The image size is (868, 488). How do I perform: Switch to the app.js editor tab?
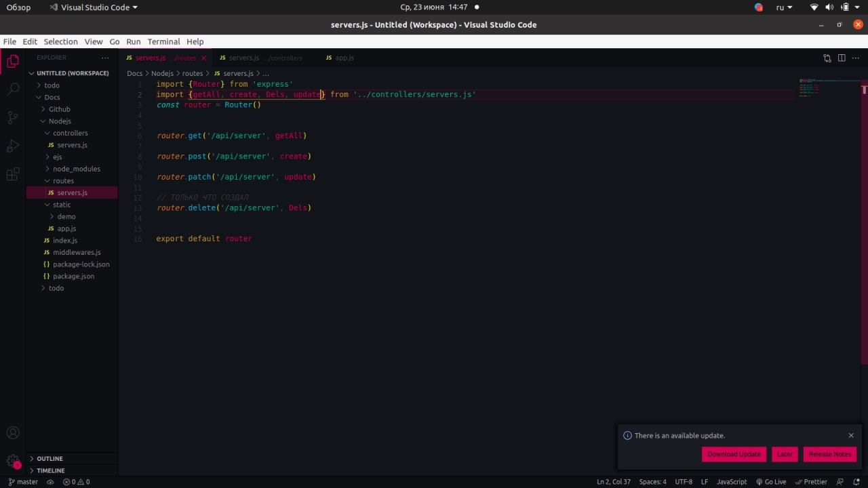tap(344, 58)
